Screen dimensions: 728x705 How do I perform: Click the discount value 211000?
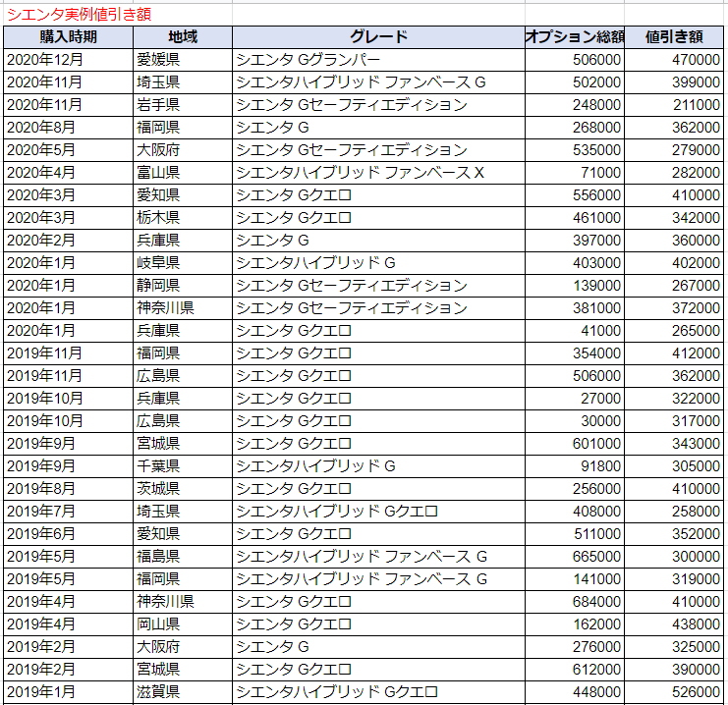pyautogui.click(x=674, y=105)
